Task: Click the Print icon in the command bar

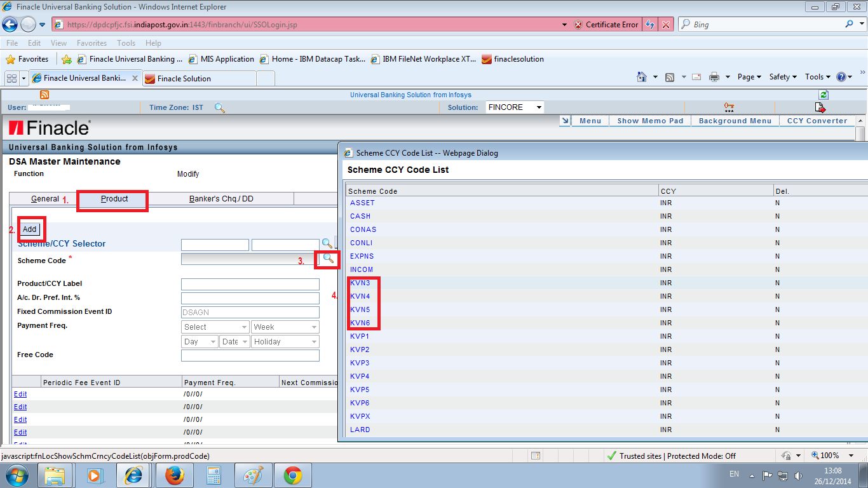Action: coord(714,76)
